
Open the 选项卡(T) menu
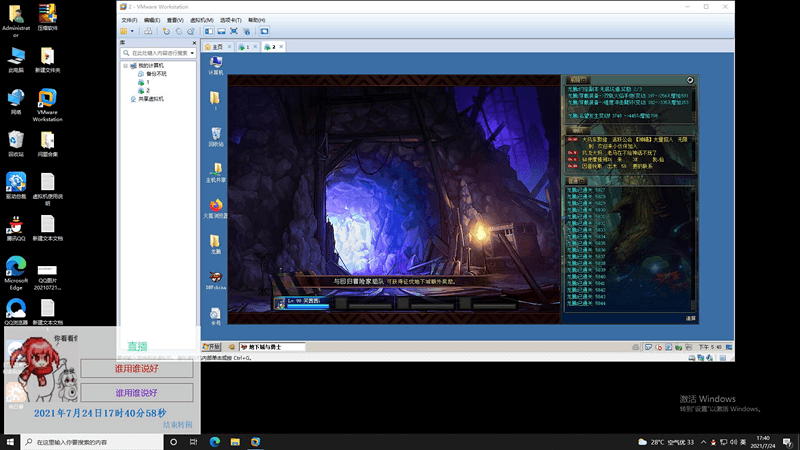[x=230, y=20]
